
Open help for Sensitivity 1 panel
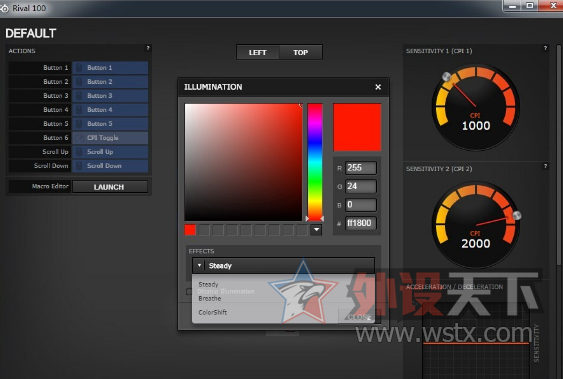[x=545, y=48]
